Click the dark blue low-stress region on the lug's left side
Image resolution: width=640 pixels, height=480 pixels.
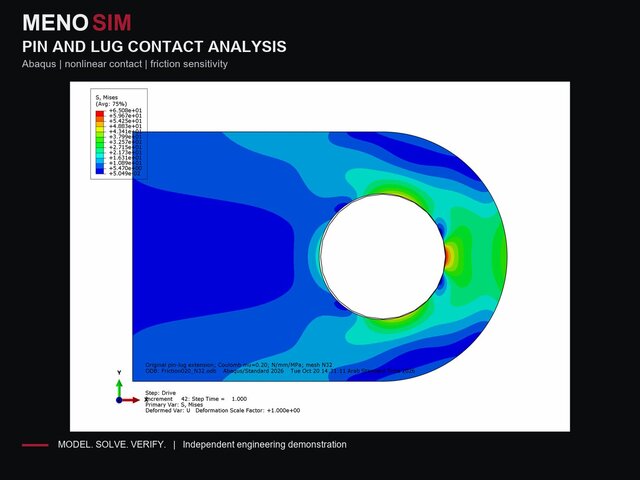pos(212,257)
